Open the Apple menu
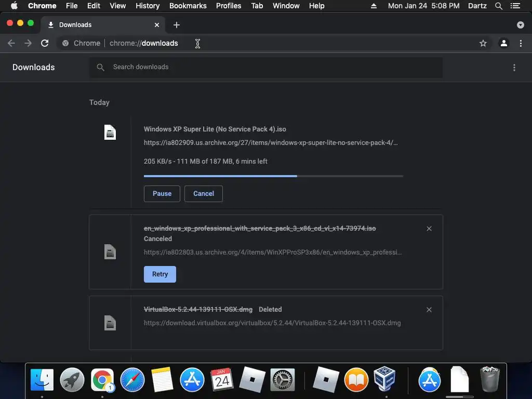532x399 pixels. pos(14,6)
